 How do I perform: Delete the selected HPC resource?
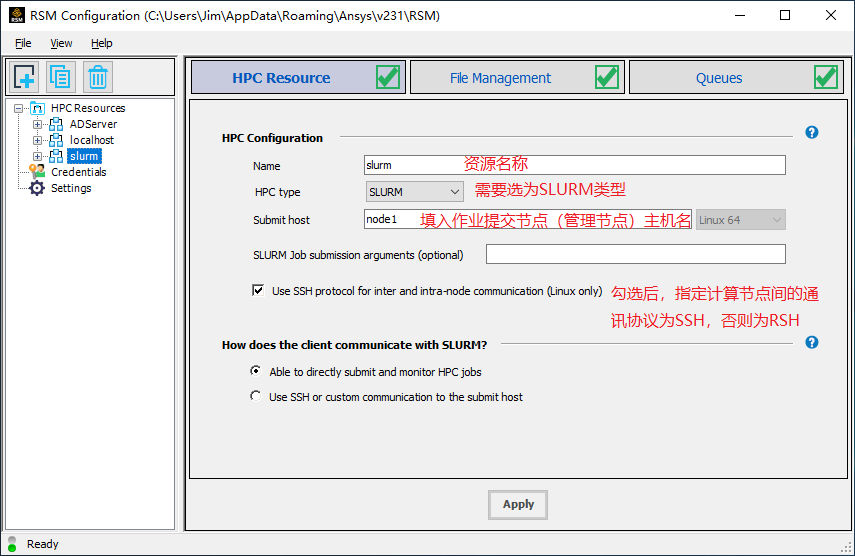98,77
